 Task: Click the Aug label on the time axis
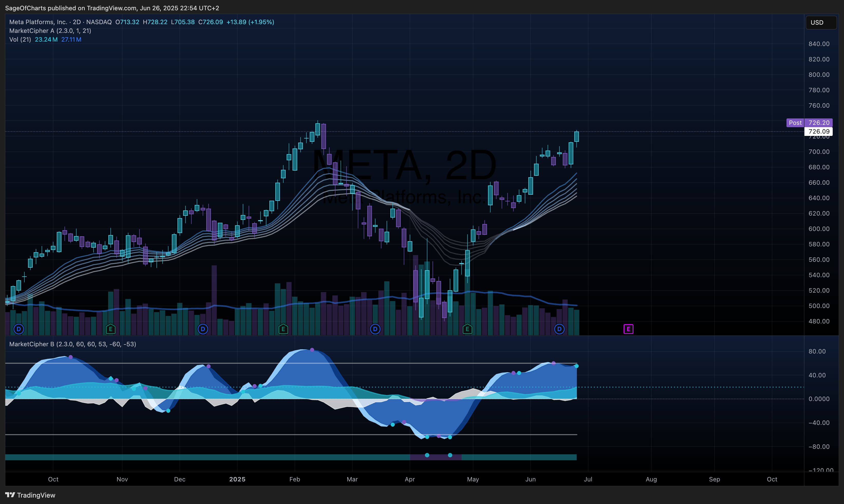click(651, 479)
